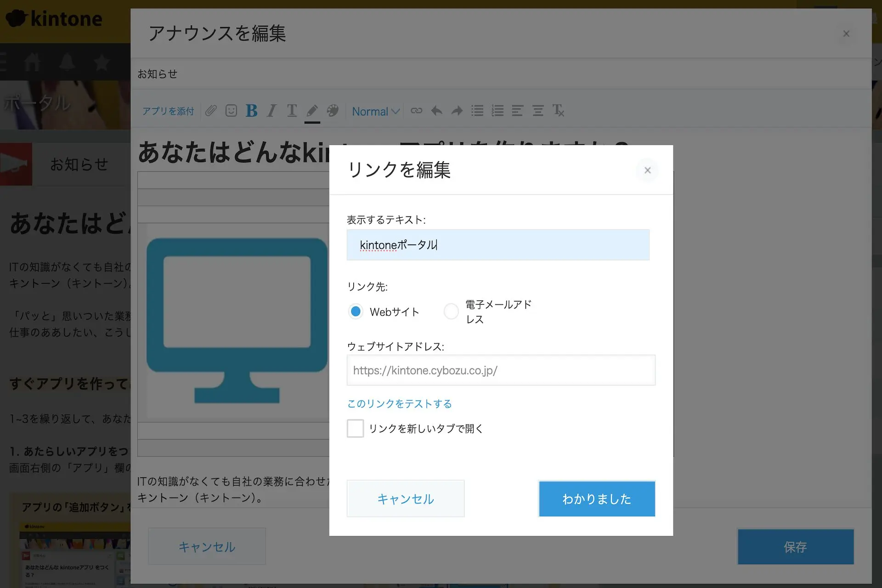The image size is (882, 588).
Task: Align text left in editor
Action: pos(518,111)
